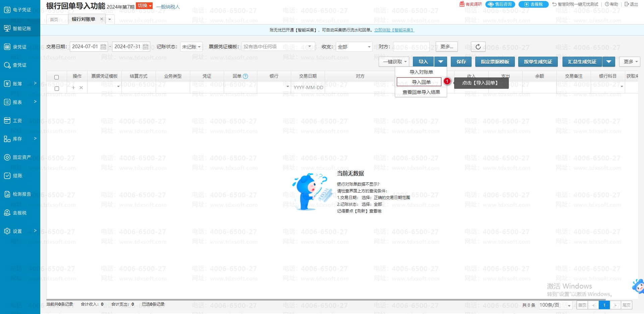Click the 回单 help question mark icon
Viewport: 644px width, 314px height.
(x=245, y=76)
